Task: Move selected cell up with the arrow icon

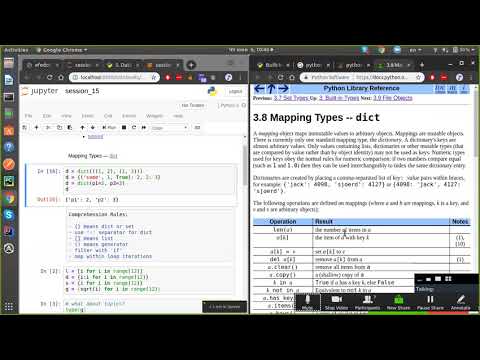Action: click(82, 127)
